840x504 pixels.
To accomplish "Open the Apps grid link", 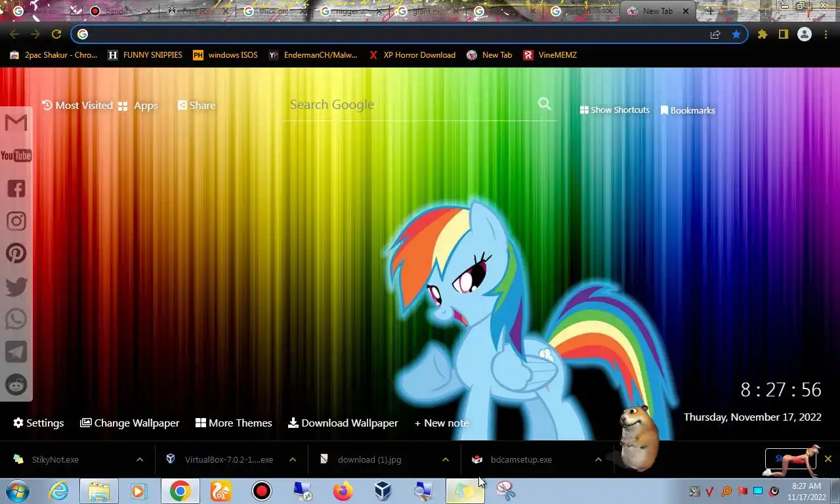I will [138, 106].
